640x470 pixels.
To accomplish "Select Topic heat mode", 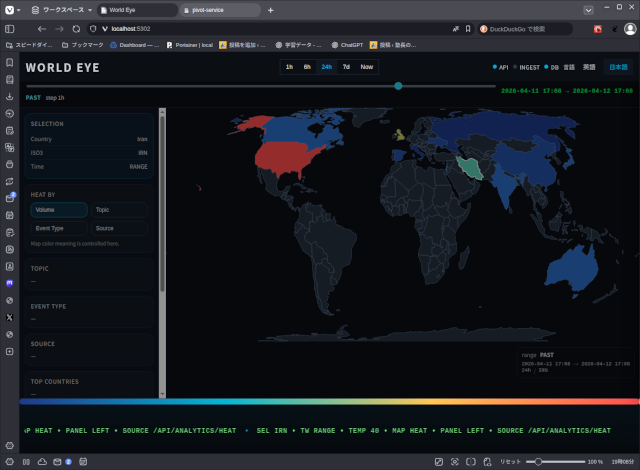I will click(x=120, y=210).
